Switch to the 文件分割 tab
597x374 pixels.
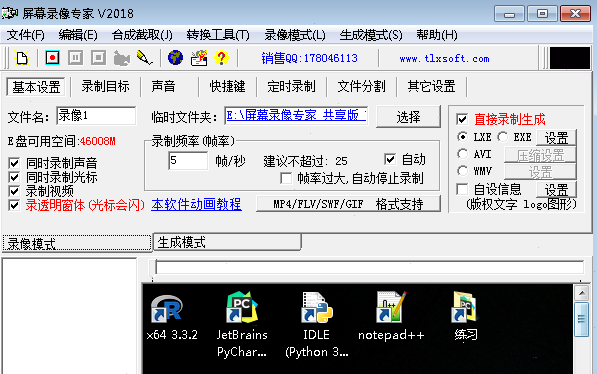pos(361,86)
